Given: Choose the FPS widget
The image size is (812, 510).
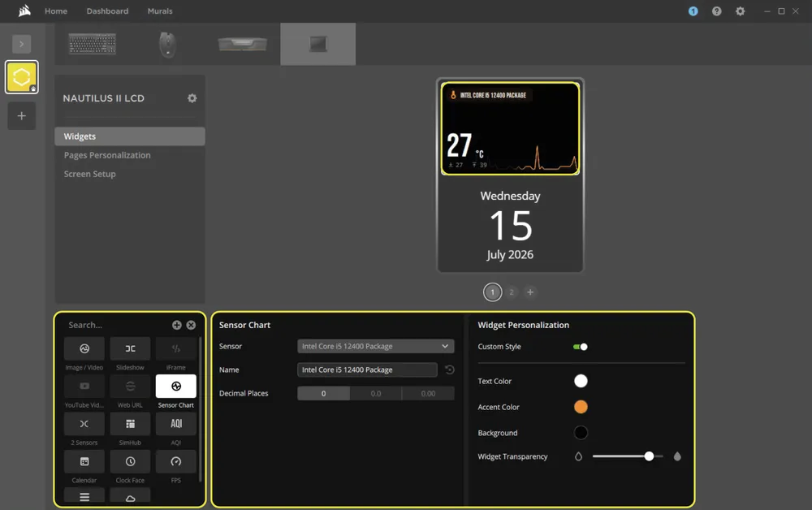Looking at the screenshot, I should [x=176, y=461].
